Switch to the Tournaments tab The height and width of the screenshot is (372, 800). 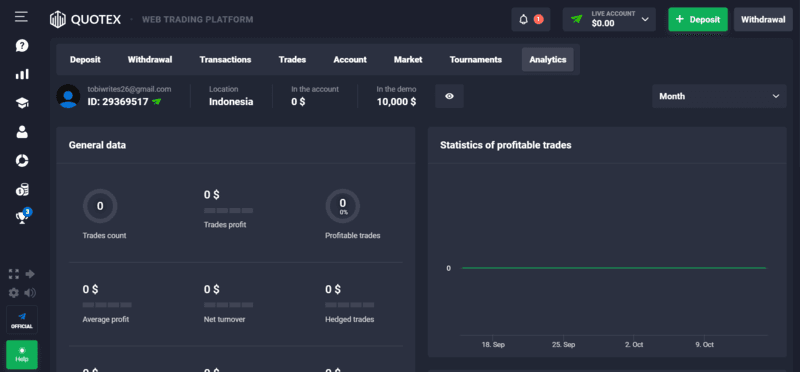(476, 60)
